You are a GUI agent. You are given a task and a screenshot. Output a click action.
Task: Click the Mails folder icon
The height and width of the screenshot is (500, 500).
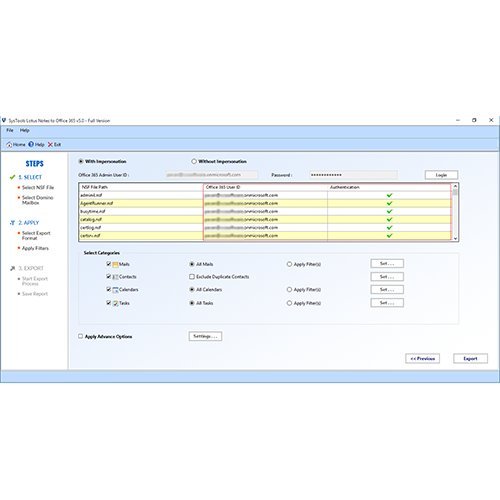pos(115,264)
